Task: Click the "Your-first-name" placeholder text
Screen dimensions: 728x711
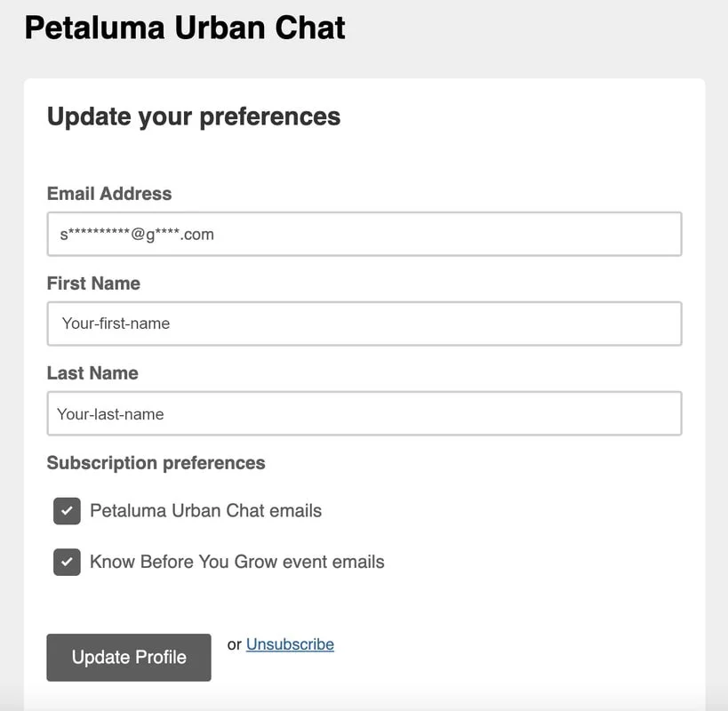Action: coord(116,324)
